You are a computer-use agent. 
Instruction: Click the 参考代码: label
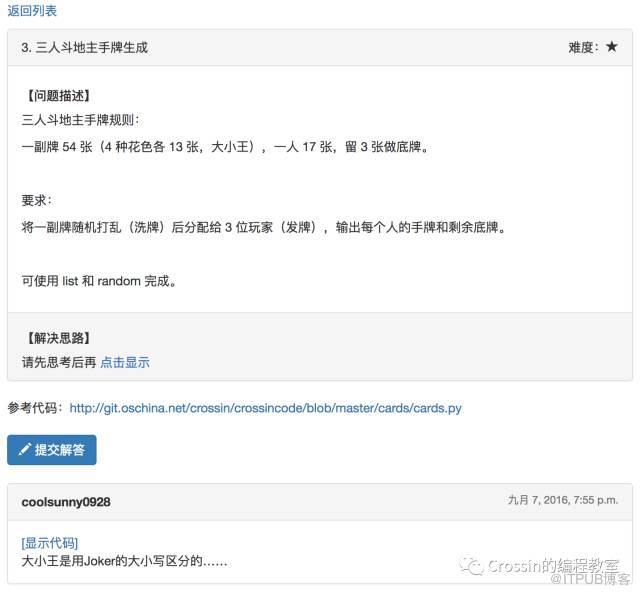coord(36,408)
